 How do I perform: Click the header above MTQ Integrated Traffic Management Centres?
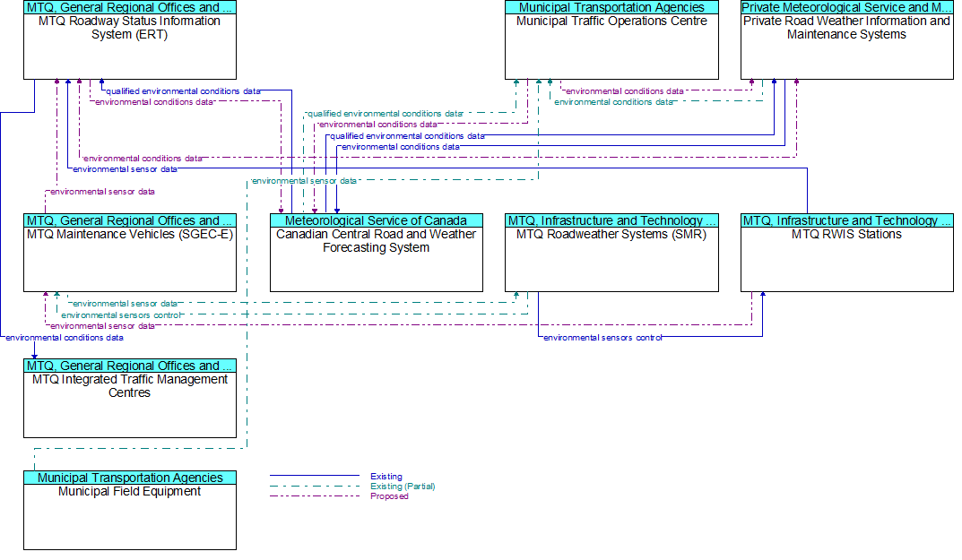[x=130, y=366]
